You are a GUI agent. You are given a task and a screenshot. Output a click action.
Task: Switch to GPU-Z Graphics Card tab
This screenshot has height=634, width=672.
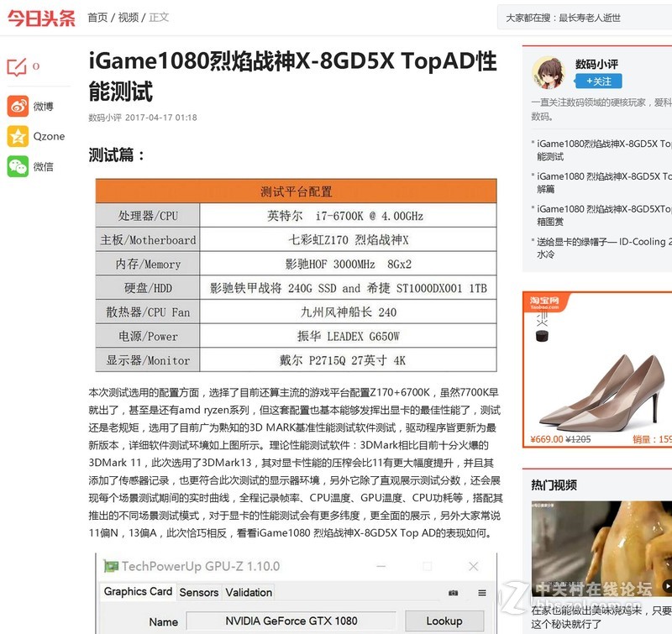coord(138,591)
